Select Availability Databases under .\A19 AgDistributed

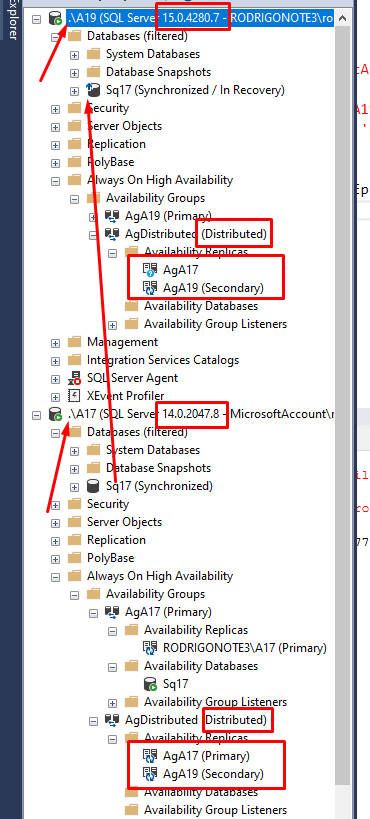pyautogui.click(x=201, y=306)
